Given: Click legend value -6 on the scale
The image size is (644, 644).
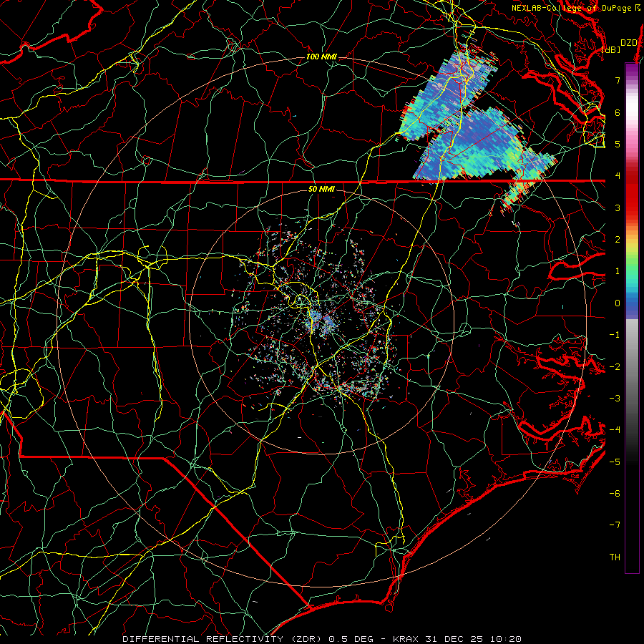Looking at the screenshot, I should (x=615, y=494).
